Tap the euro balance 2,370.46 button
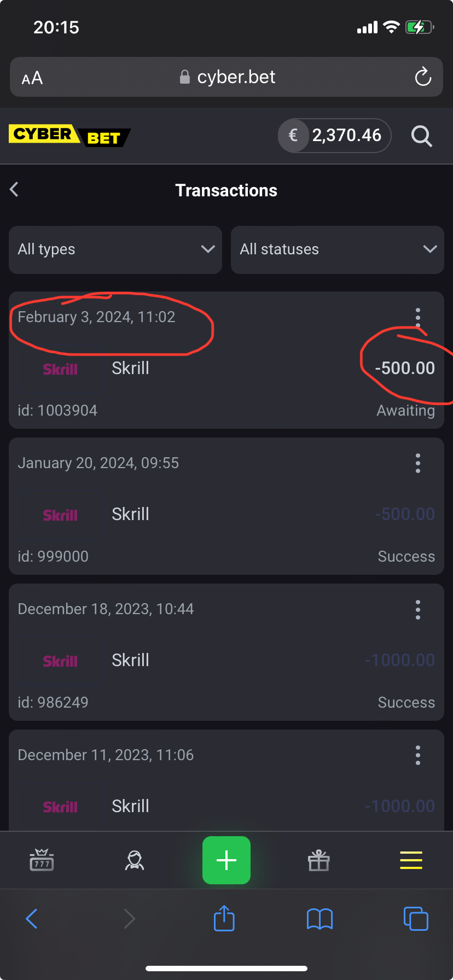This screenshot has width=453, height=980. 334,135
